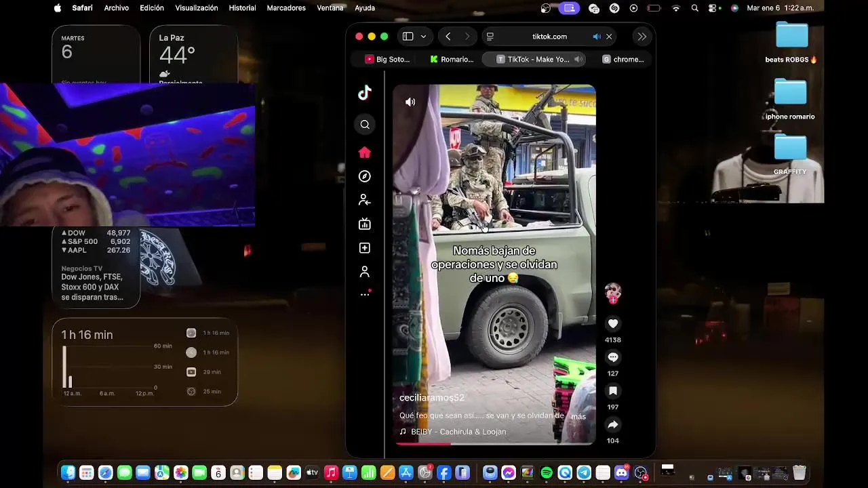868x488 pixels.
Task: Follow ceciliaramos52 via avatar plus
Action: point(613,300)
